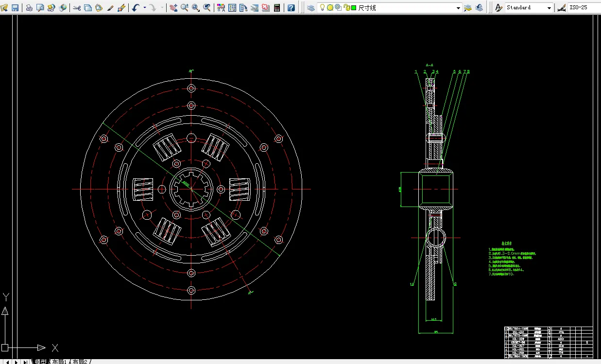Open DesignCenter

coord(232,8)
